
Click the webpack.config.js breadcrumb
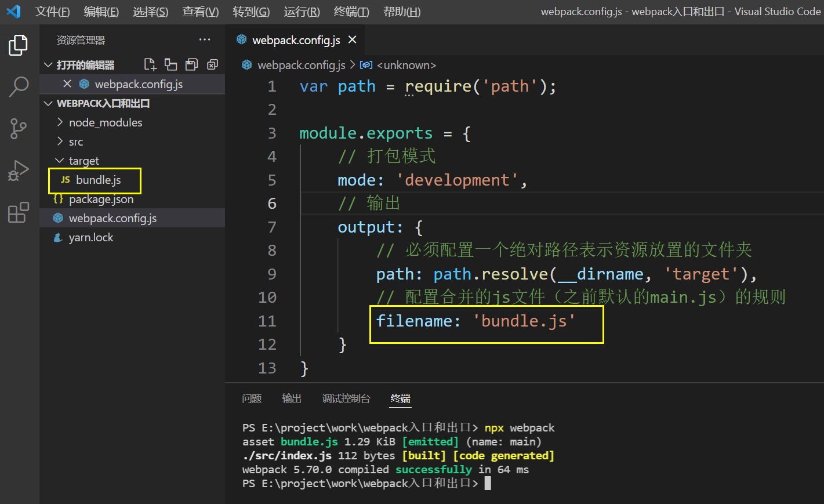pos(301,65)
